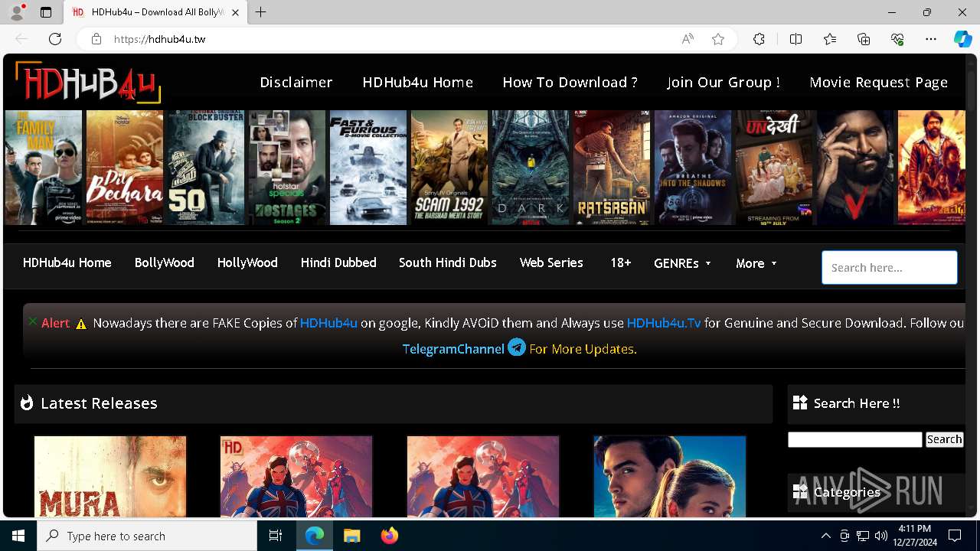This screenshot has width=980, height=551.
Task: Open the TelegramChannel link
Action: [x=453, y=349]
